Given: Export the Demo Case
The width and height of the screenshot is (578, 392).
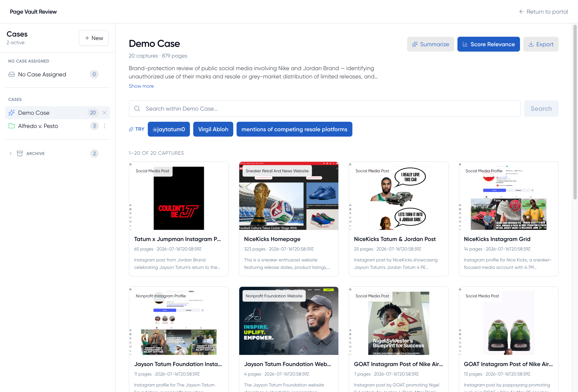Looking at the screenshot, I should tap(541, 44).
